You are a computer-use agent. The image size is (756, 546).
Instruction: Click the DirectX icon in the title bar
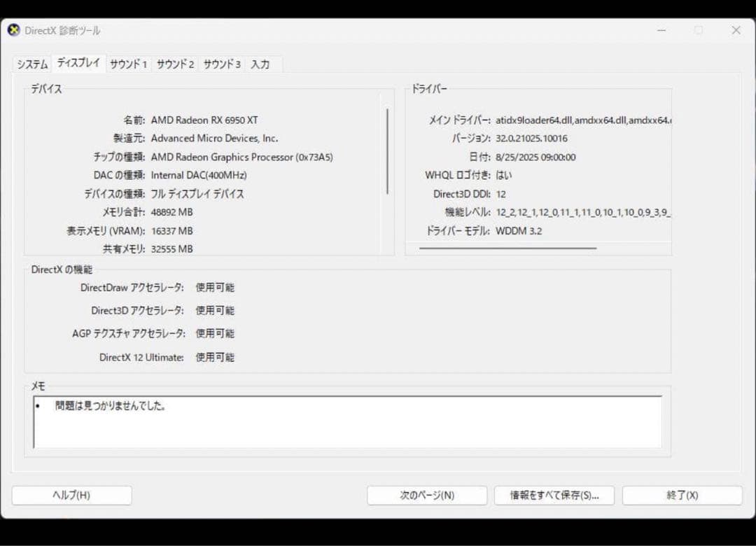13,30
